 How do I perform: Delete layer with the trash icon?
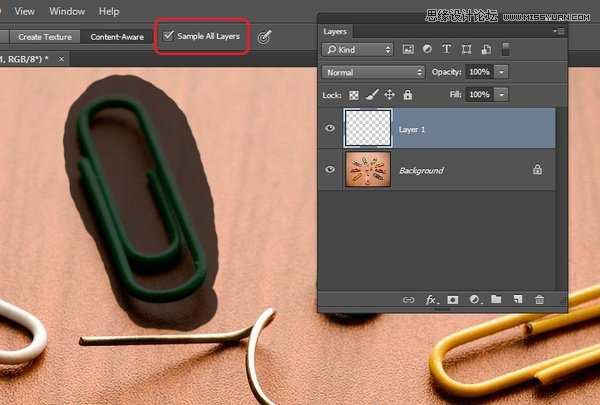[540, 299]
